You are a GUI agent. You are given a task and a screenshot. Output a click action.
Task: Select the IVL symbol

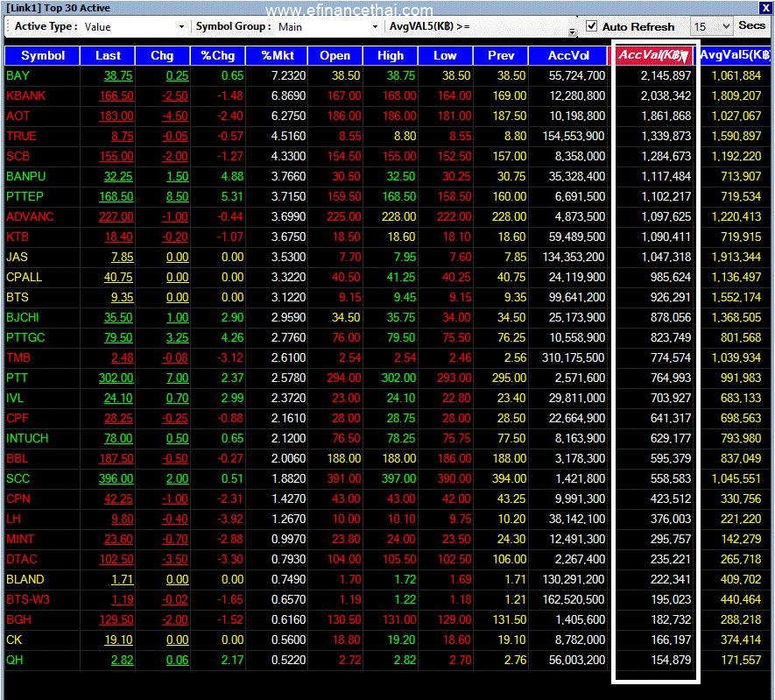point(15,398)
